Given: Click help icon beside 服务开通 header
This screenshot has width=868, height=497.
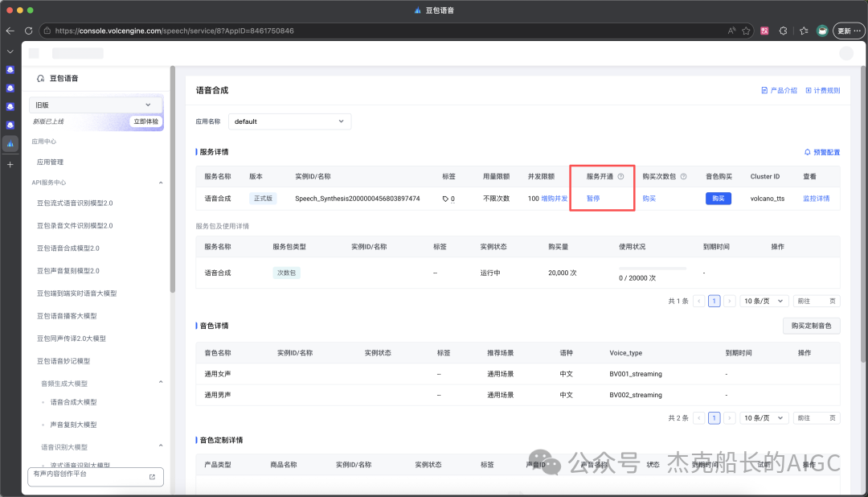Looking at the screenshot, I should (620, 177).
